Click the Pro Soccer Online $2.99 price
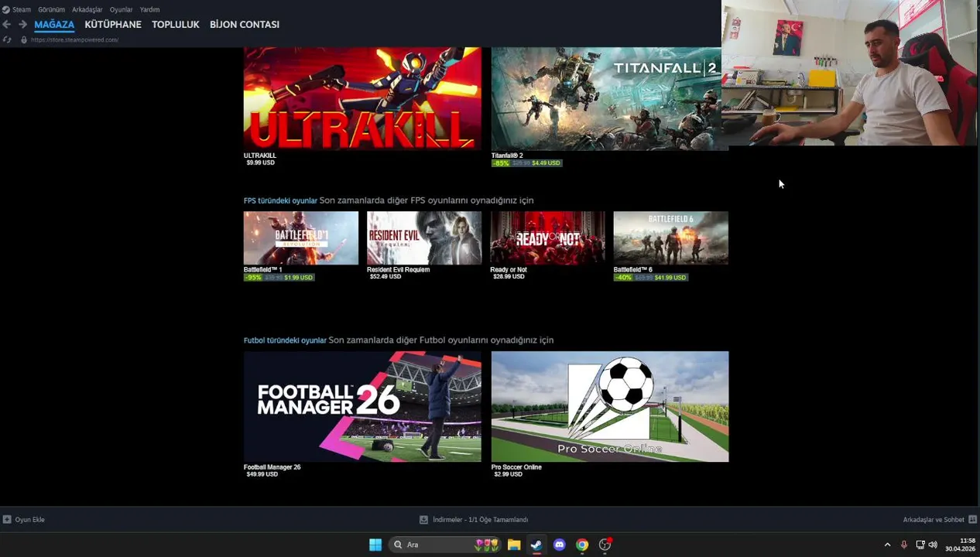 [509, 474]
